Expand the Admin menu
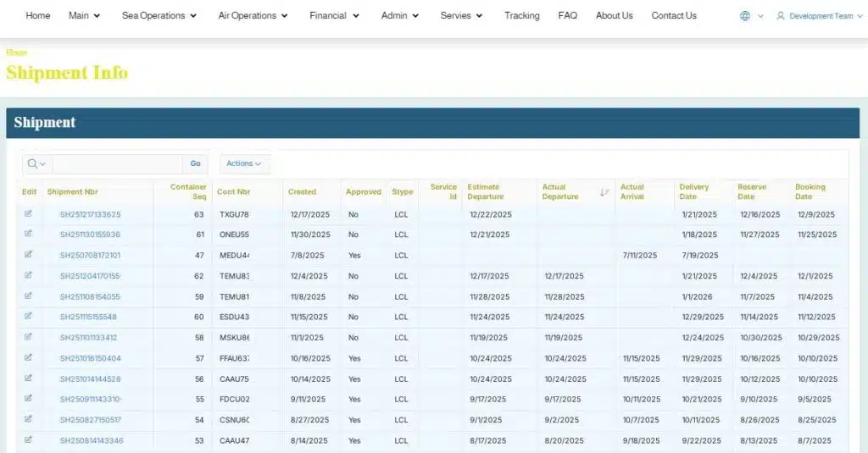The height and width of the screenshot is (453, 868). click(x=400, y=15)
